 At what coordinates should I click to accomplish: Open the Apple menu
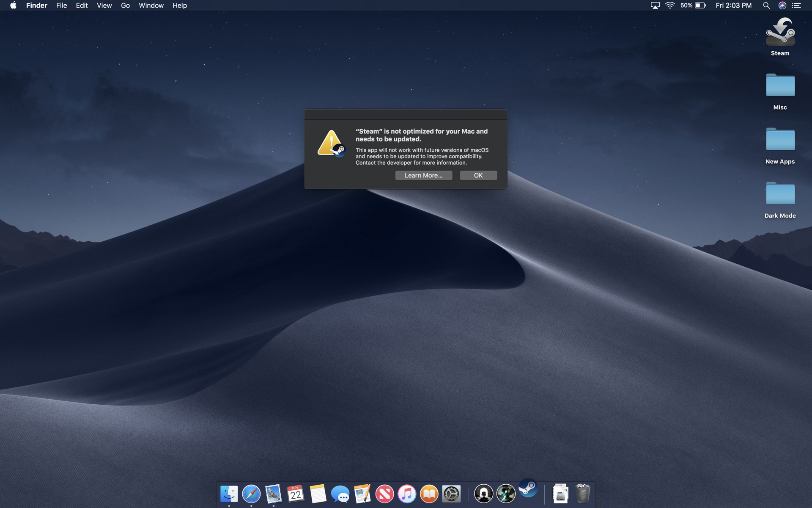pyautogui.click(x=13, y=6)
